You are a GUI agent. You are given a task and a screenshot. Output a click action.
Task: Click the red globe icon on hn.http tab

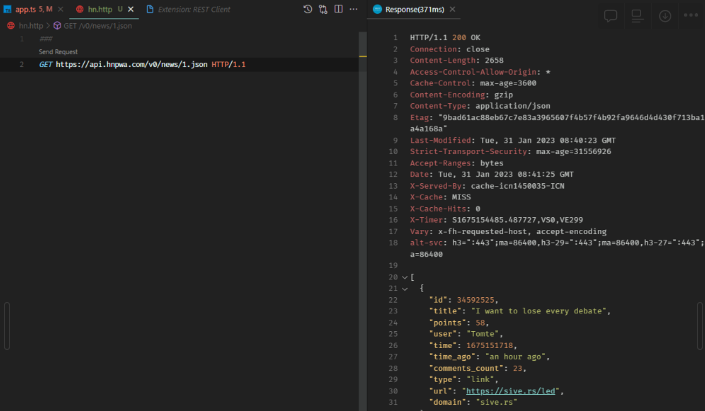tap(80, 9)
